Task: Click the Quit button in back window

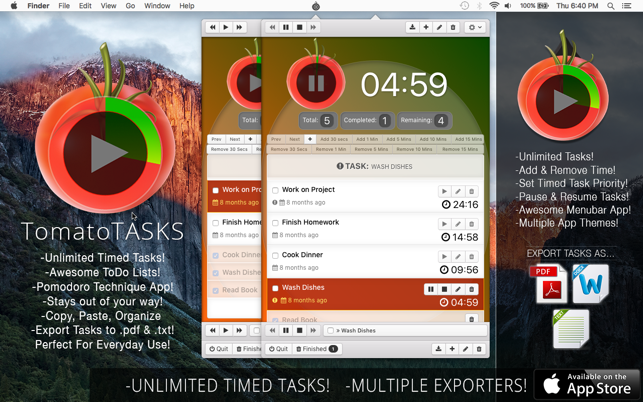Action: point(219,349)
